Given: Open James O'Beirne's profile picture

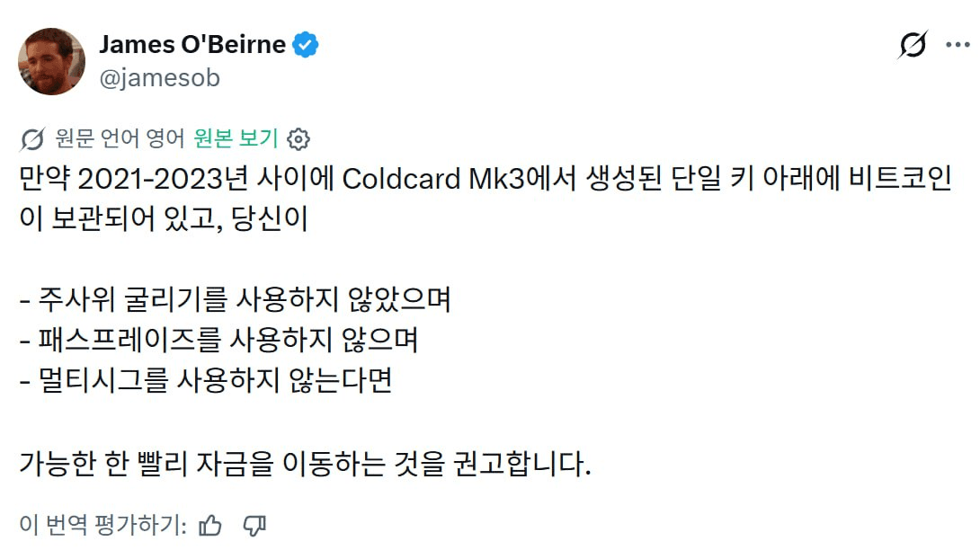Looking at the screenshot, I should [51, 61].
